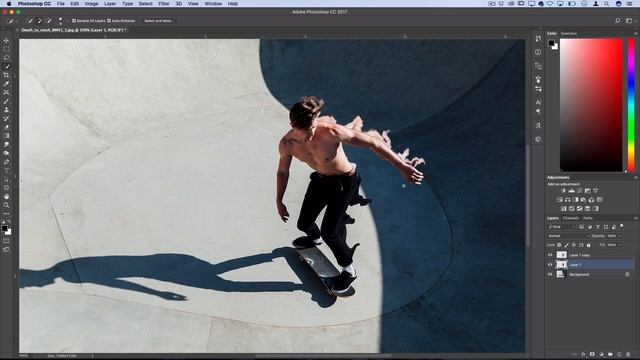640x360 pixels.
Task: Switch to the Channels tab
Action: [x=571, y=218]
